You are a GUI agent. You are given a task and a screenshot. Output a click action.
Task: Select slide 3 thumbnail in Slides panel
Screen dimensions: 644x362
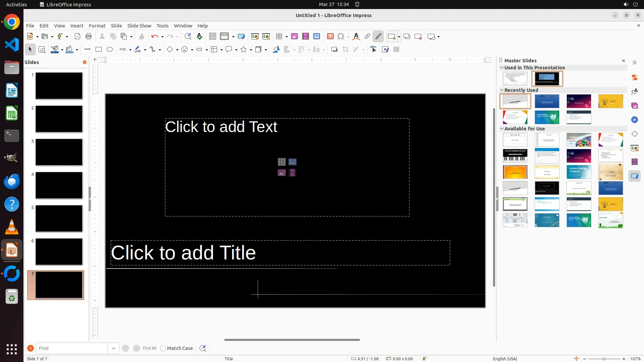coord(59,152)
